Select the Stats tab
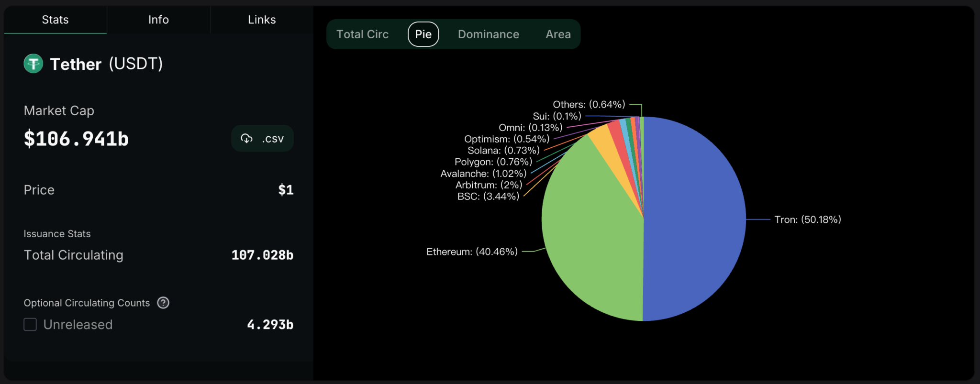Viewport: 980px width, 384px height. (x=55, y=20)
